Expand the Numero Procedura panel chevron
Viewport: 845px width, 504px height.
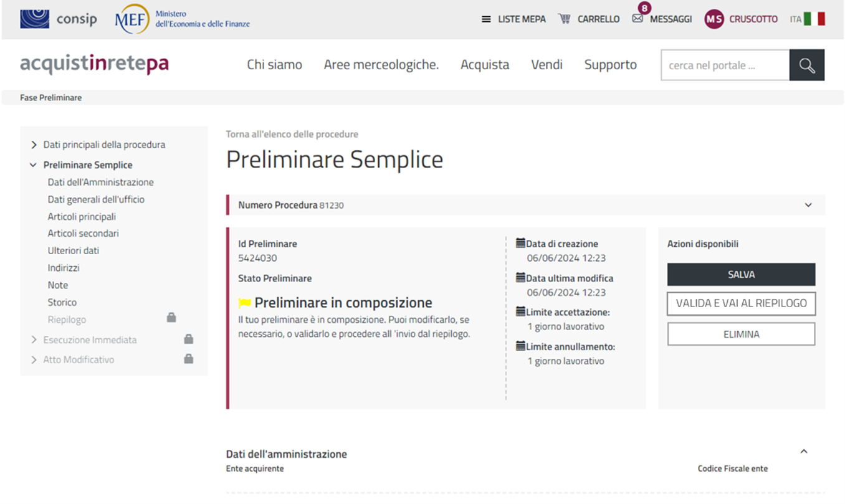tap(808, 205)
